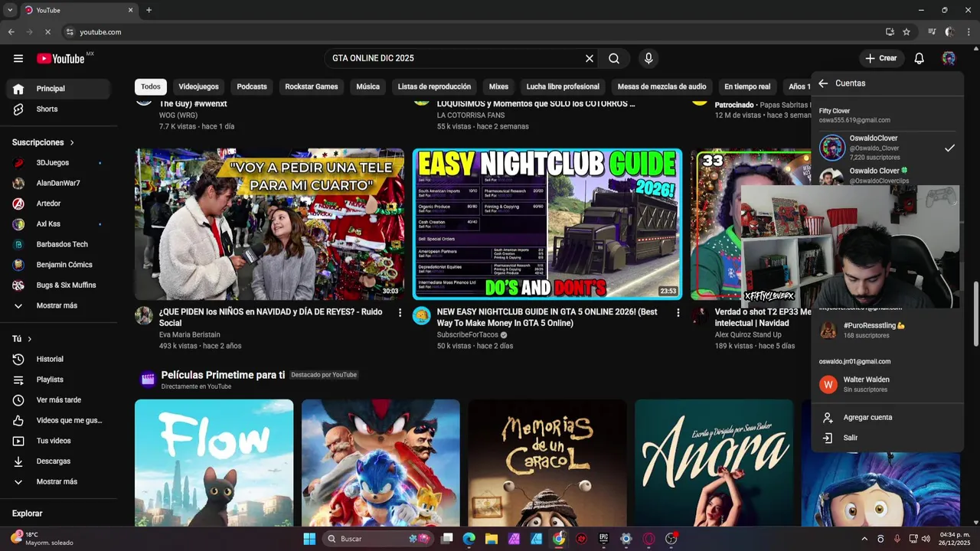Open options menu for the Ruido Social video
This screenshot has width=980, height=551.
click(400, 312)
